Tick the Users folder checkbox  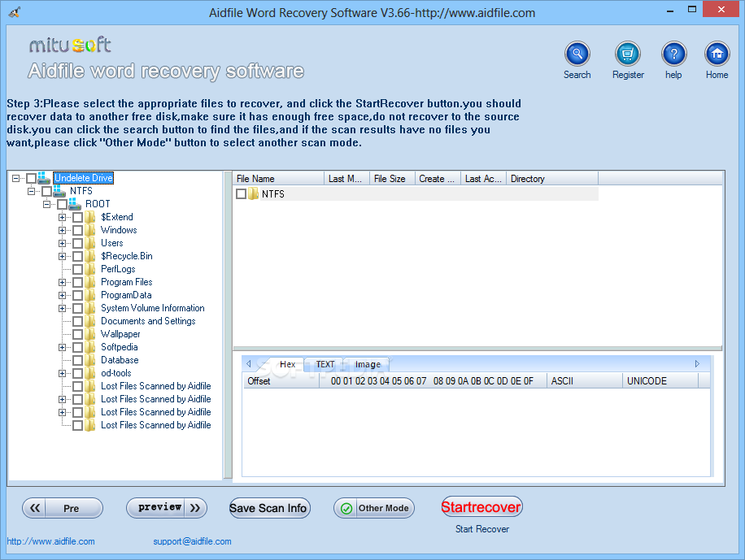click(77, 243)
